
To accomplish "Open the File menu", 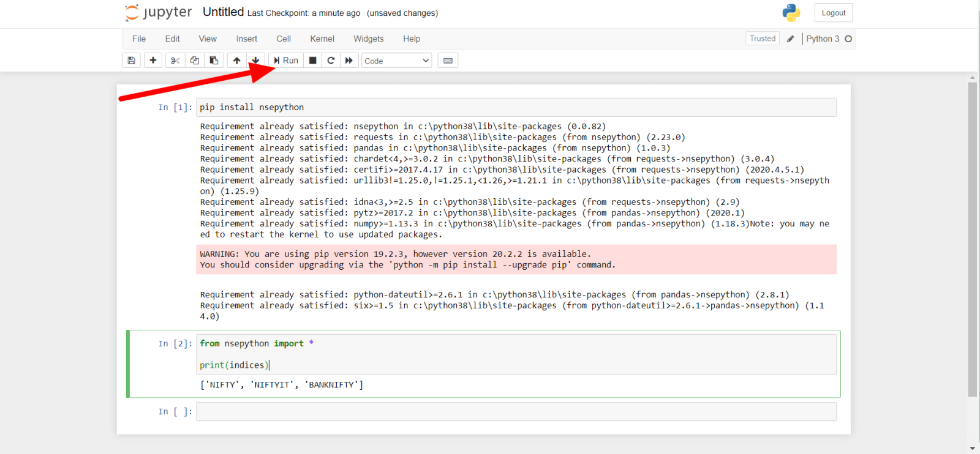I will 139,39.
